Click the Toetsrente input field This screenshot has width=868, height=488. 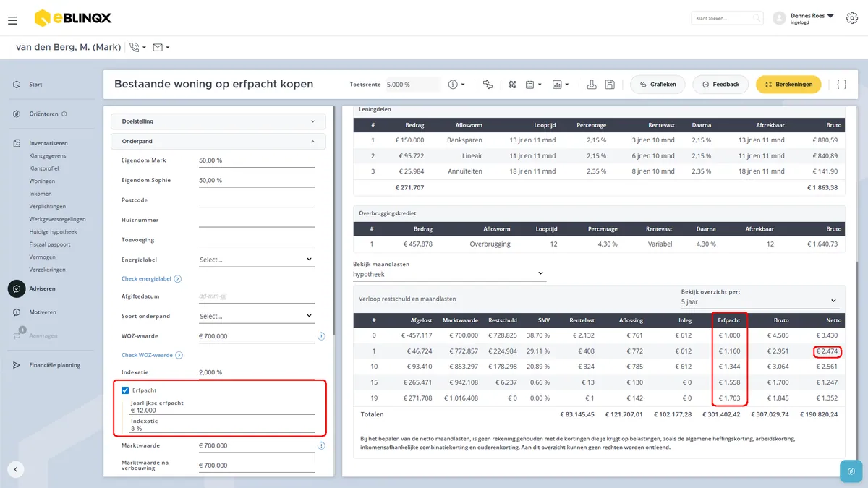[x=412, y=85]
